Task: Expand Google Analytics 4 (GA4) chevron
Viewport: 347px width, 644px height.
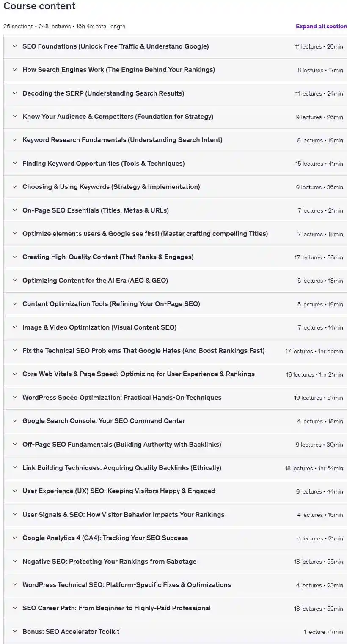Action: pyautogui.click(x=15, y=538)
